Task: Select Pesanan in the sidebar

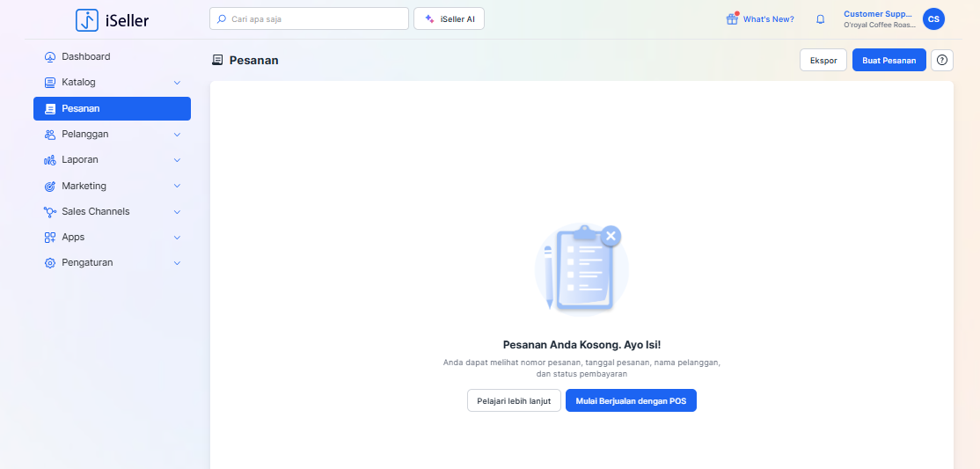Action: click(112, 108)
